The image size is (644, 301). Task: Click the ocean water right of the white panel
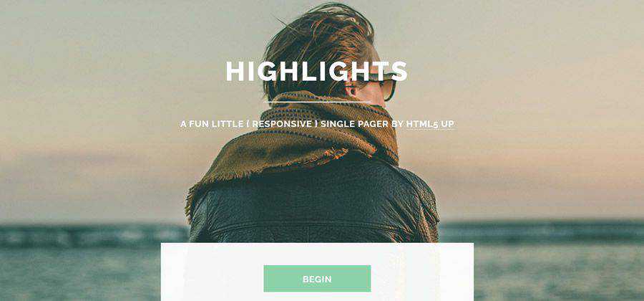click(x=559, y=267)
